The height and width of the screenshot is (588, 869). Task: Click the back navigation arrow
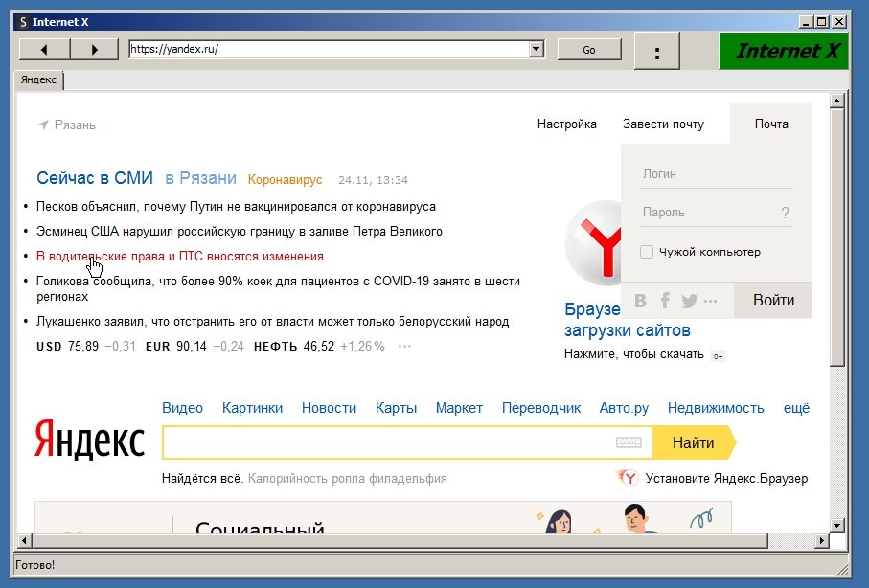tap(43, 50)
